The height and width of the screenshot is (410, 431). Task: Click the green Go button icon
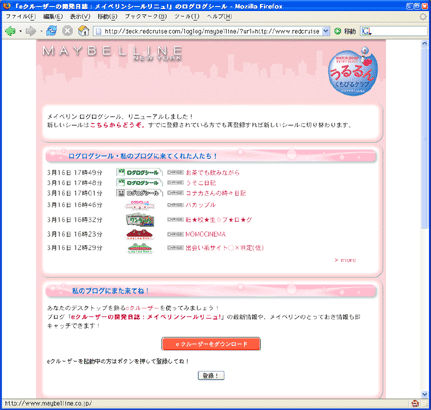(x=337, y=31)
